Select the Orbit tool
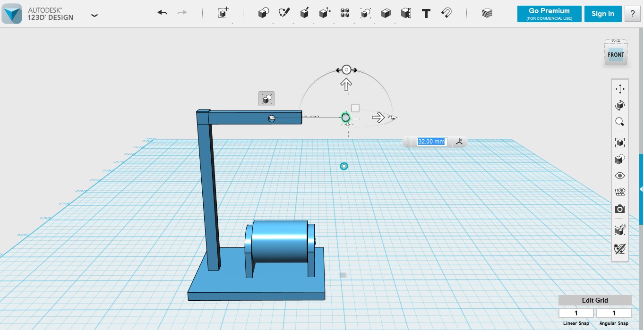This screenshot has height=330, width=644. click(620, 105)
